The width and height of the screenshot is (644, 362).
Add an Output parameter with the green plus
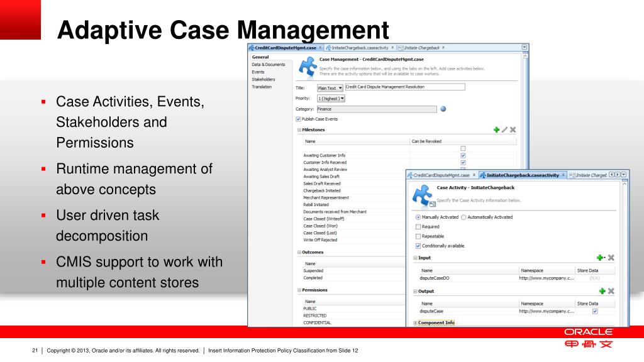click(x=602, y=291)
